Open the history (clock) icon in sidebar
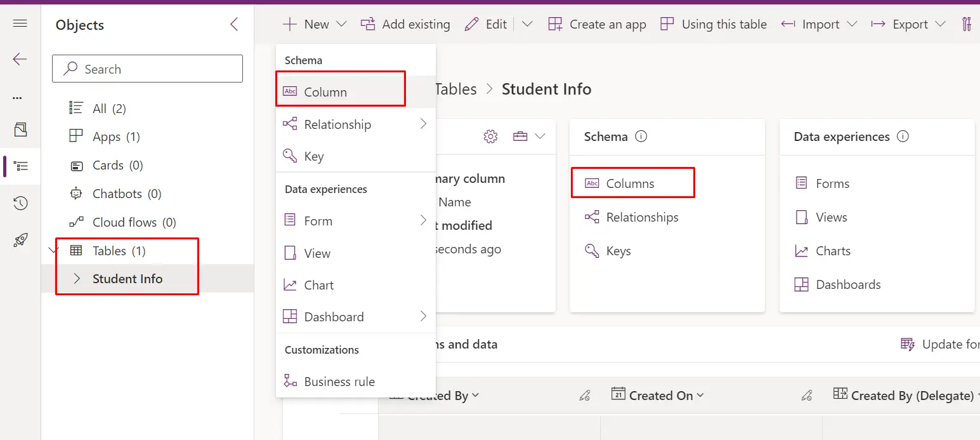This screenshot has width=980, height=440. click(x=20, y=203)
